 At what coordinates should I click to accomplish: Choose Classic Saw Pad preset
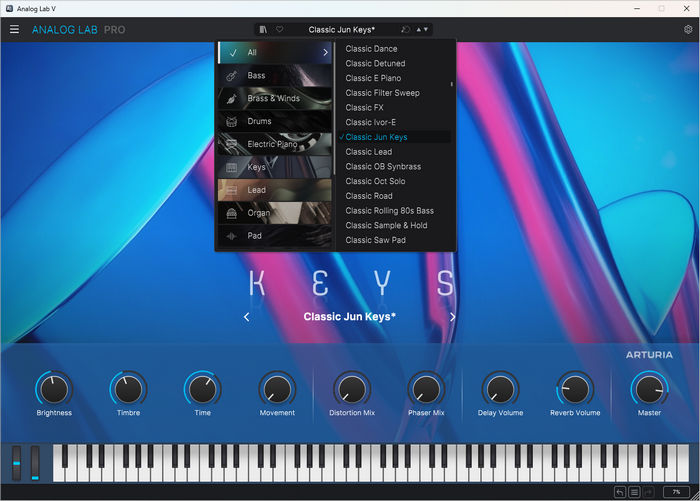375,240
